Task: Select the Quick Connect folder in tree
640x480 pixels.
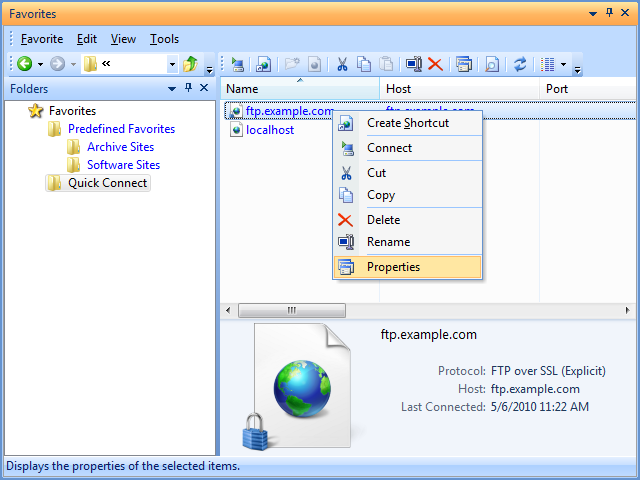Action: click(x=107, y=183)
